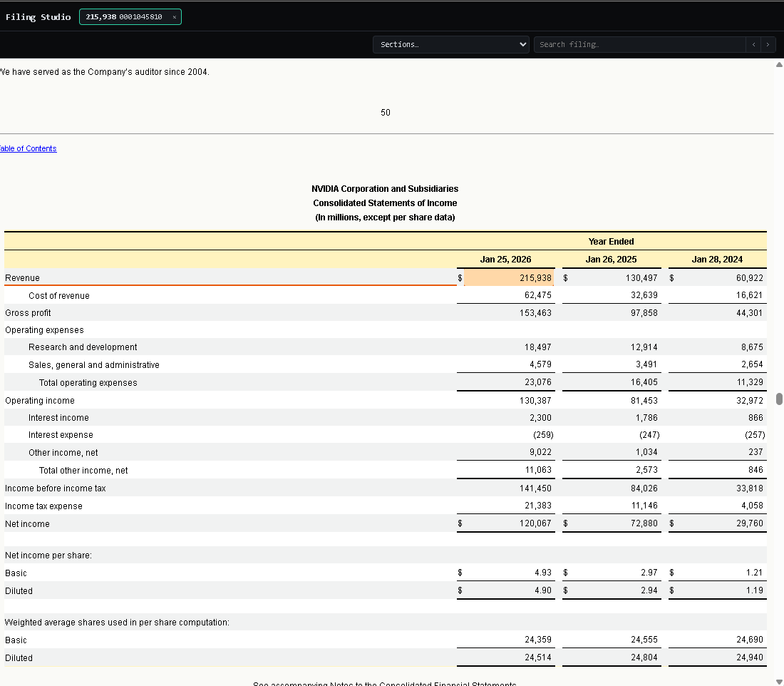The width and height of the screenshot is (784, 686).
Task: Select Research and development label
Action: (x=83, y=347)
